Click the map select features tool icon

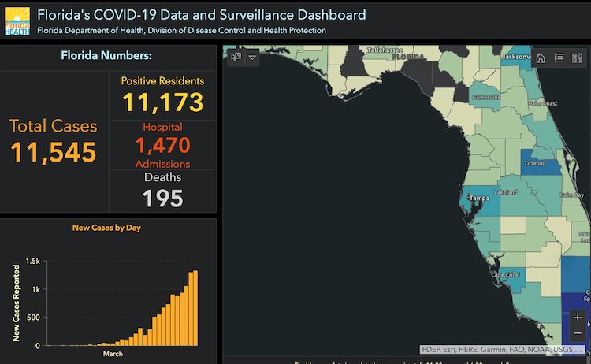[236, 58]
